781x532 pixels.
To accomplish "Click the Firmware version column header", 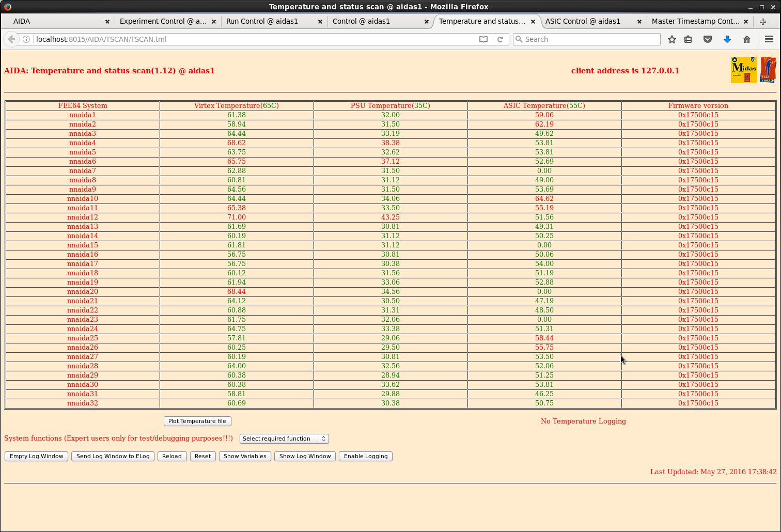I will (x=698, y=106).
